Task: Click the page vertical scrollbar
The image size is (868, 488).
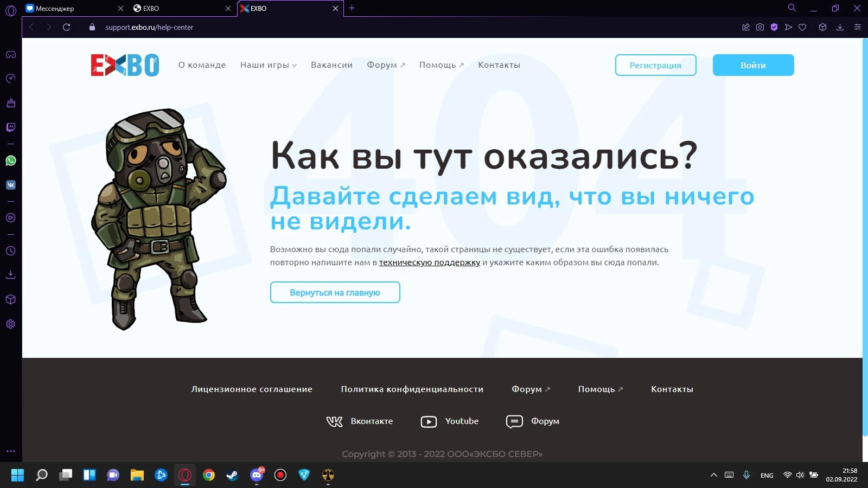Action: [865, 237]
